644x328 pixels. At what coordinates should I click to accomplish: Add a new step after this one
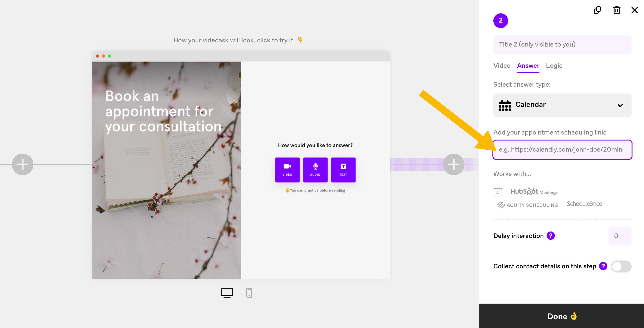click(x=454, y=164)
